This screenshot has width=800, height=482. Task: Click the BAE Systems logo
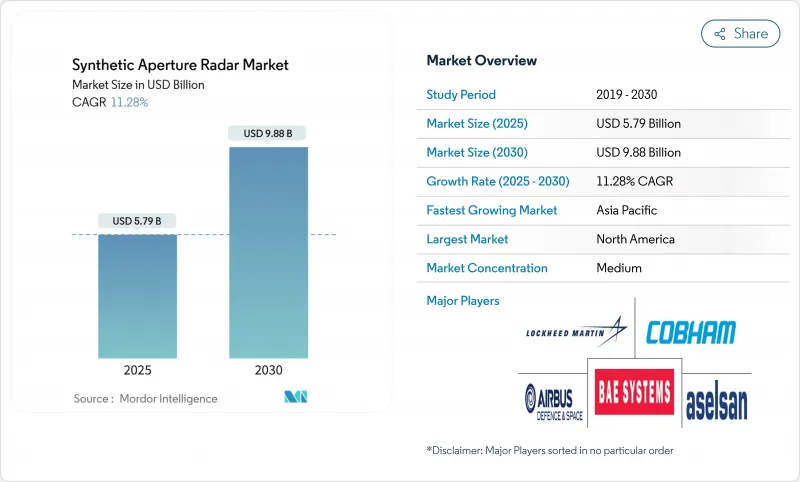(x=634, y=392)
